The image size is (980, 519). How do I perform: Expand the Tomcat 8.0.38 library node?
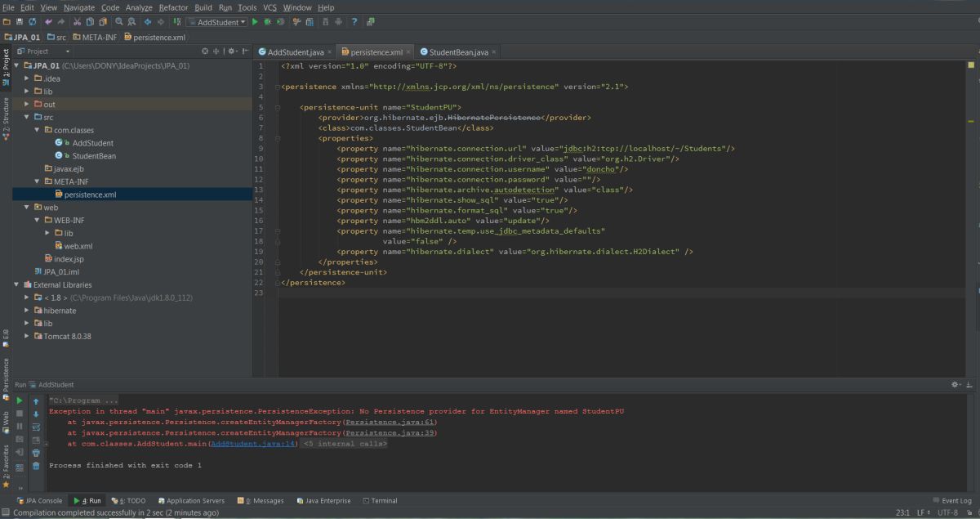coord(27,336)
